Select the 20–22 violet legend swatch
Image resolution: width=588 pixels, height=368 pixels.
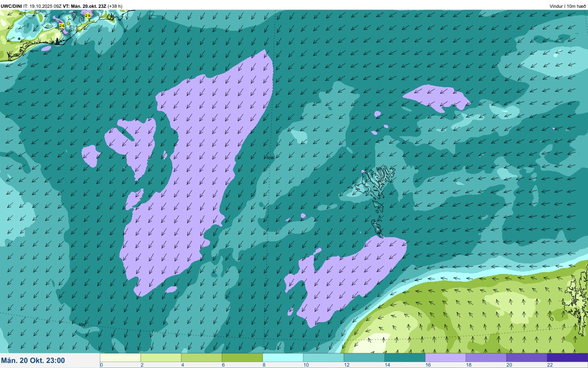pyautogui.click(x=527, y=357)
